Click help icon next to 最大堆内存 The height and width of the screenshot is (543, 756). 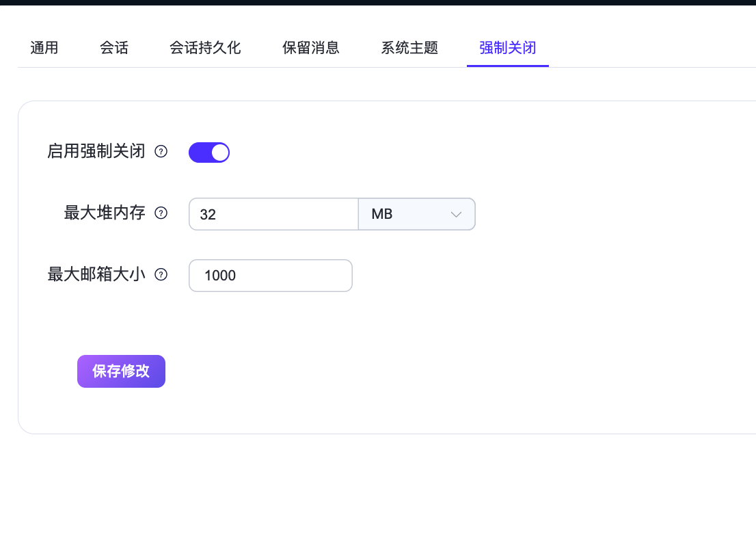tap(161, 213)
